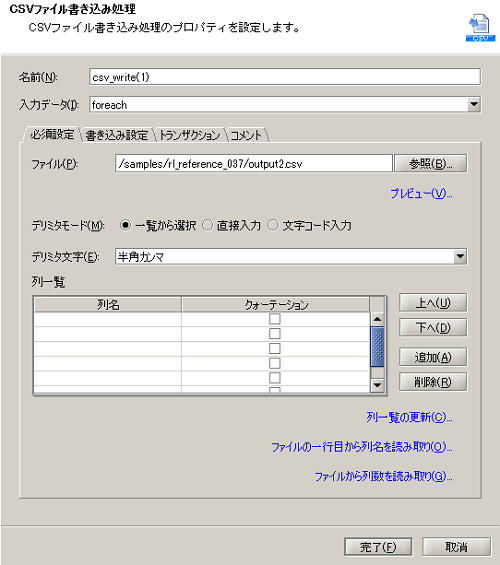The height and width of the screenshot is (565, 500).
Task: Select 一覧から選択 delimiter mode radio button
Action: pos(126,226)
